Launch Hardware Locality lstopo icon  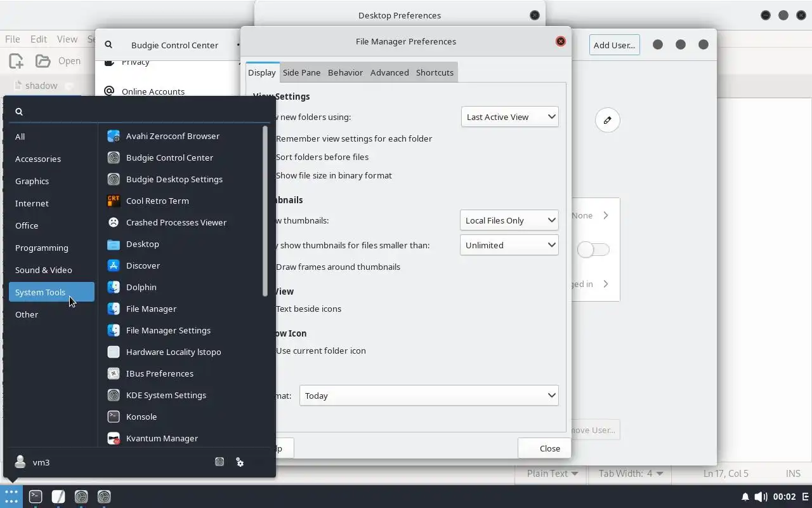point(114,352)
